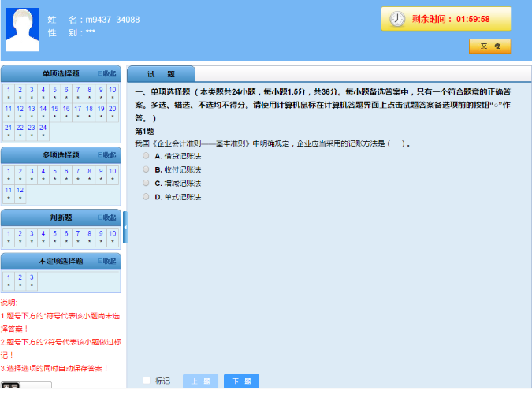Click the username m9437_34088 text

point(112,20)
